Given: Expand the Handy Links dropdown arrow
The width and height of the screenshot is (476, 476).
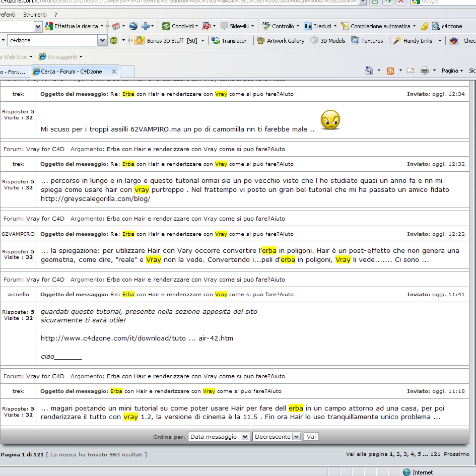Looking at the screenshot, I should (440, 40).
